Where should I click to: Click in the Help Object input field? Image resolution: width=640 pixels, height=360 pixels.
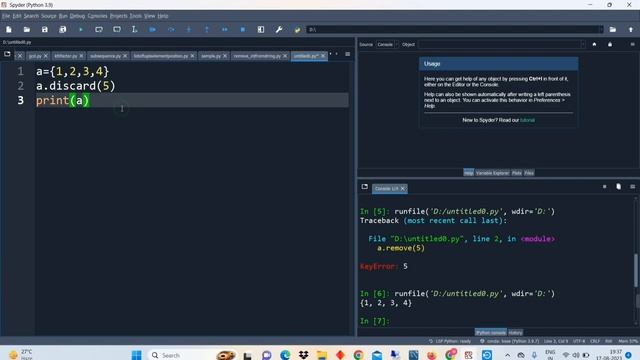tap(499, 44)
